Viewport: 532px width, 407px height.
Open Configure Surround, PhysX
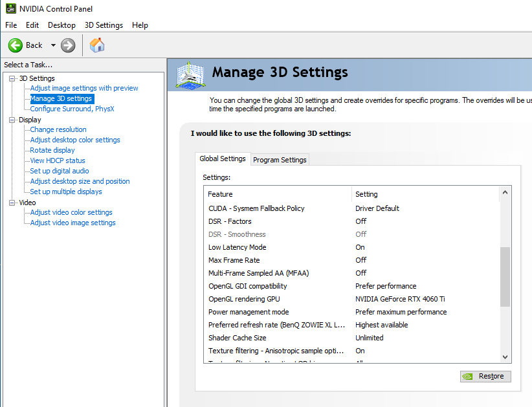tap(72, 109)
